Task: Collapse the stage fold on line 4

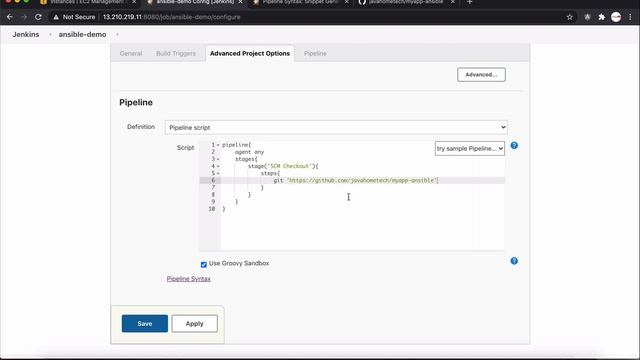Action: pyautogui.click(x=218, y=166)
